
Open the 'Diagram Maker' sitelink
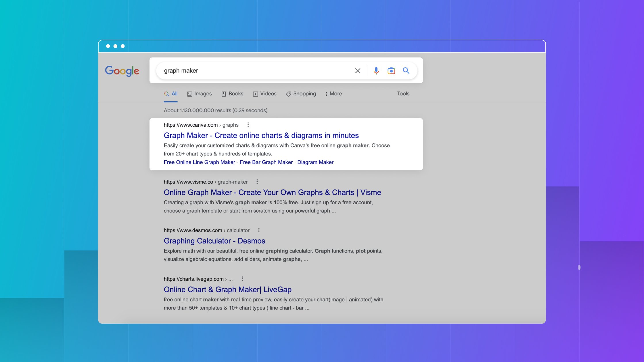315,162
